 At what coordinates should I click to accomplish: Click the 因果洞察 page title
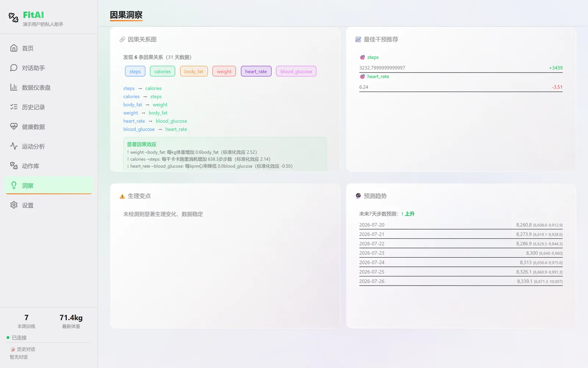tap(126, 15)
